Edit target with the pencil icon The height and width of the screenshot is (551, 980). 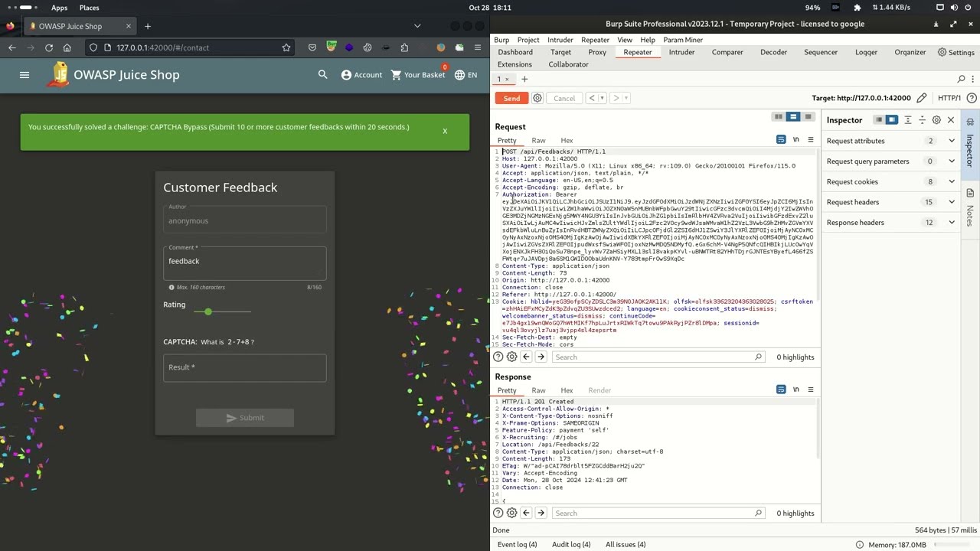(922, 98)
